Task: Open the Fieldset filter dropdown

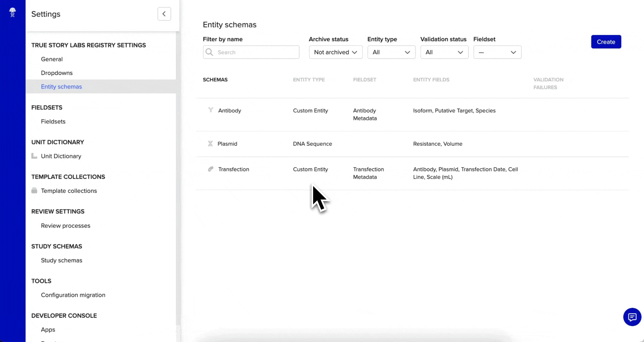Action: click(497, 52)
